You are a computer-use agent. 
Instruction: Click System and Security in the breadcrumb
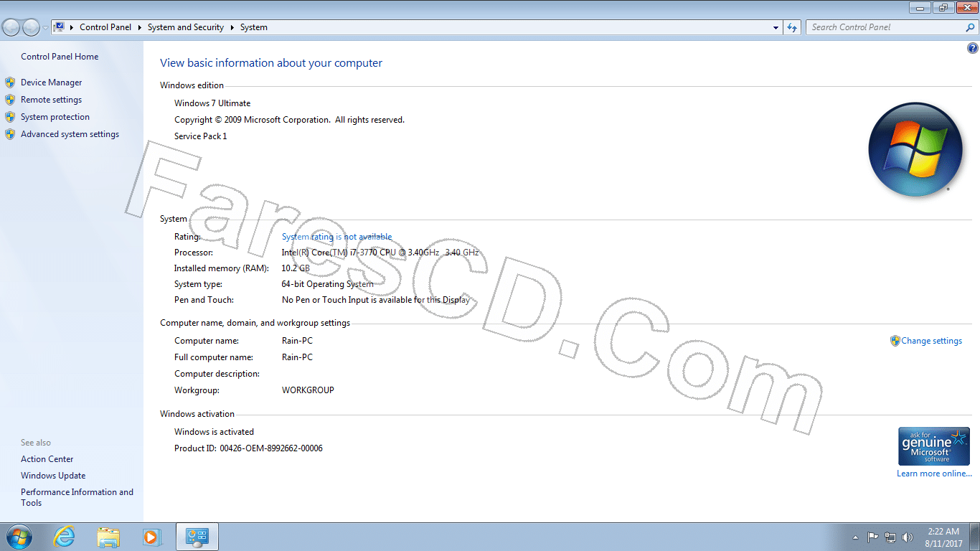pos(186,27)
